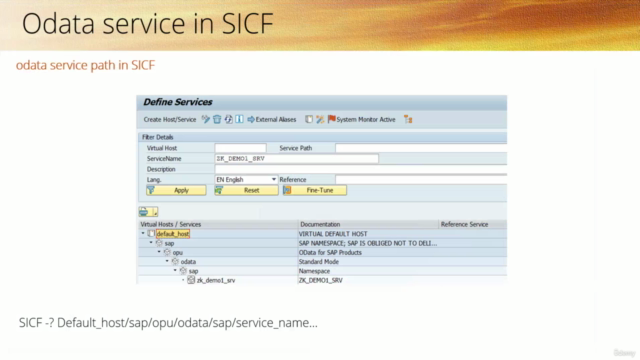Screen dimensions: 640x360
Task: Collapse the odata tree node
Action: tap(167, 261)
